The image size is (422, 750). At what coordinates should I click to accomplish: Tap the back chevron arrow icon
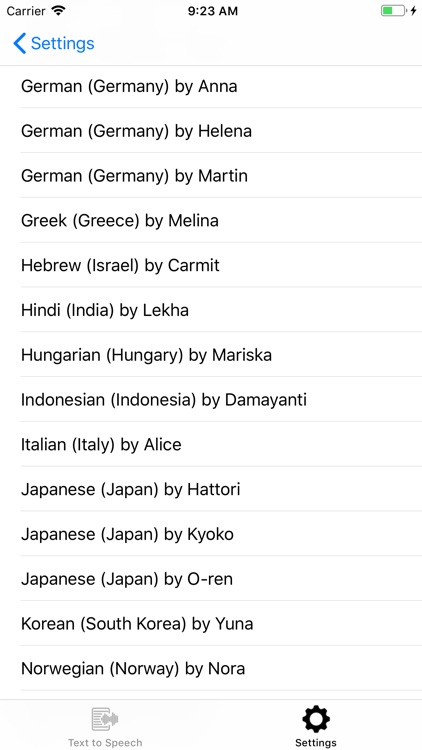(19, 44)
